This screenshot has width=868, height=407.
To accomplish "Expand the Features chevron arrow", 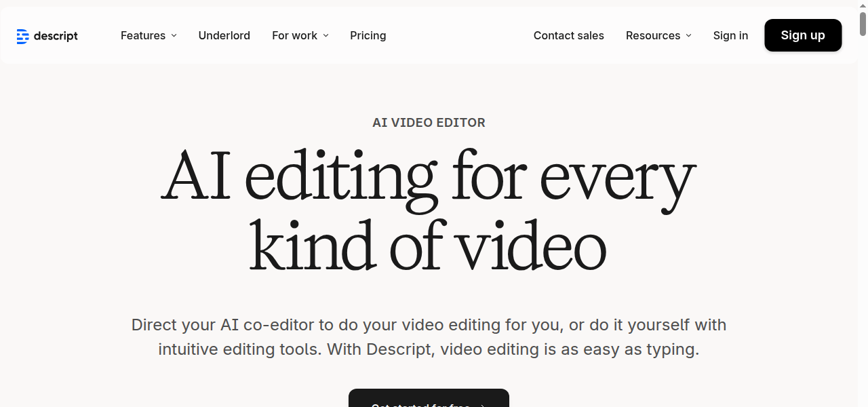I will pyautogui.click(x=174, y=35).
